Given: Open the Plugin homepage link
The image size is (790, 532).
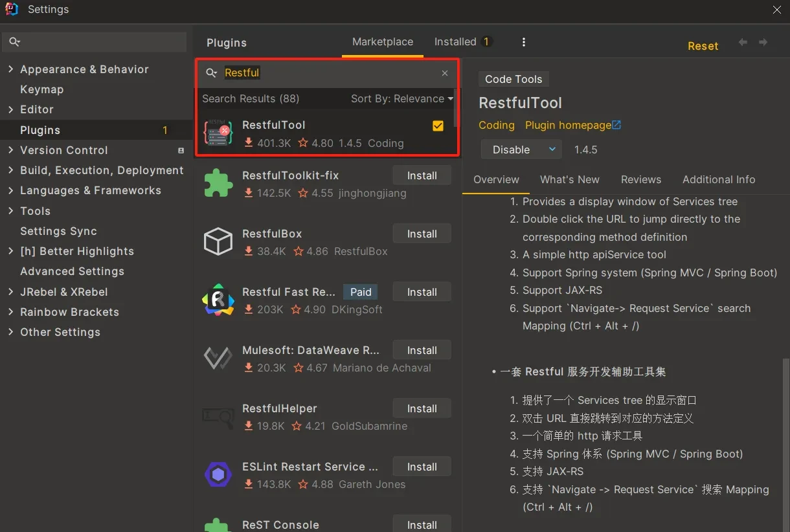Looking at the screenshot, I should pos(568,125).
